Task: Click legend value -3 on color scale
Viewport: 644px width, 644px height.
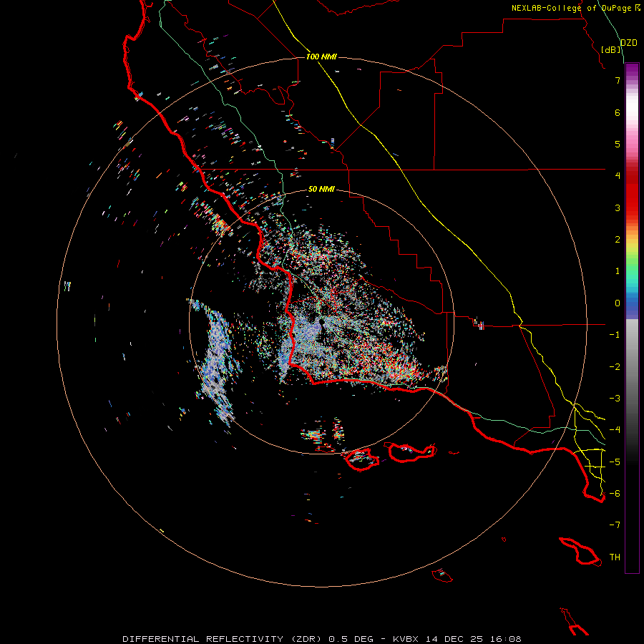Action: pos(615,399)
